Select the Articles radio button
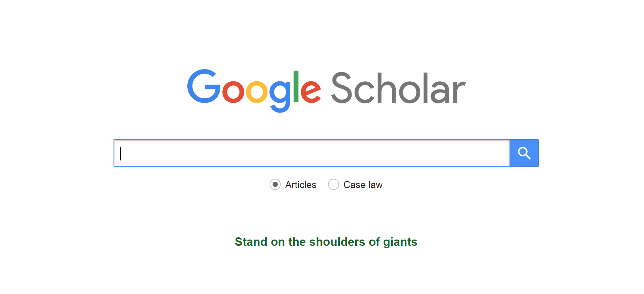The height and width of the screenshot is (294, 644). tap(275, 184)
